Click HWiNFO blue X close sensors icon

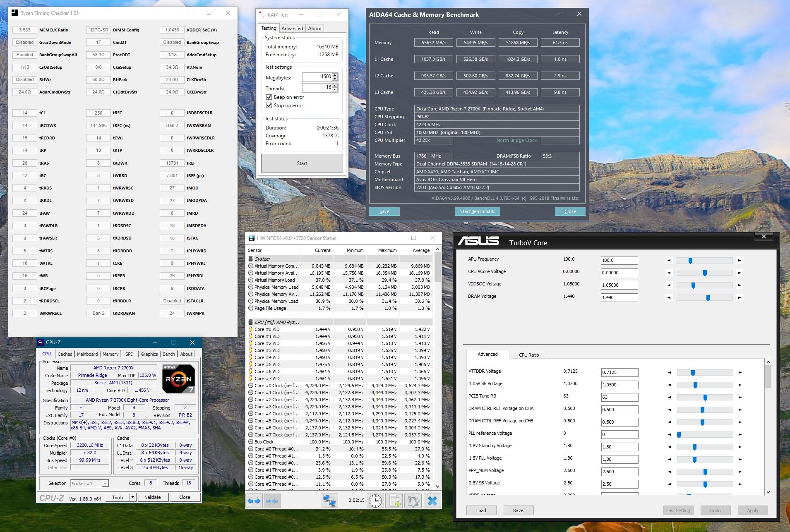pos(432,501)
